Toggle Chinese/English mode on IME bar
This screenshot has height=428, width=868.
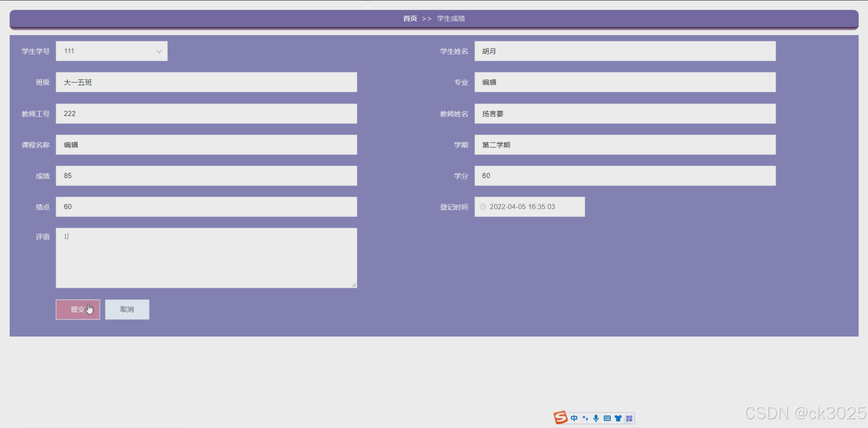(x=574, y=418)
